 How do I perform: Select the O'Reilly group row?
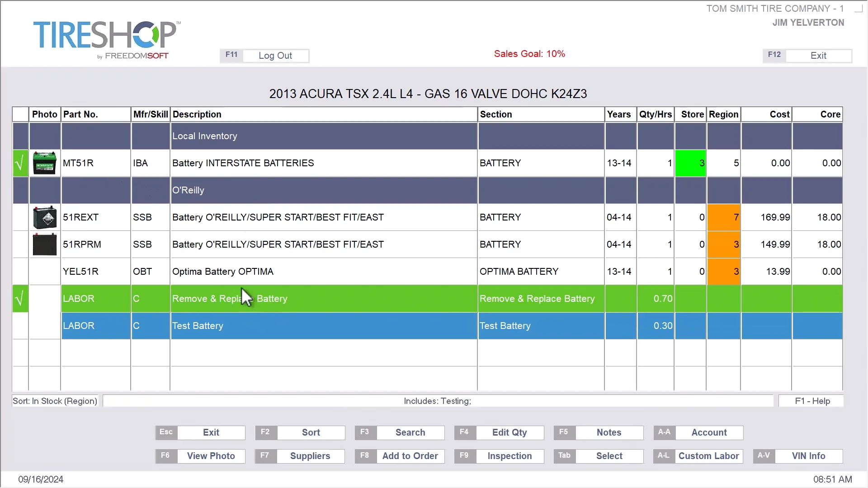tap(427, 190)
